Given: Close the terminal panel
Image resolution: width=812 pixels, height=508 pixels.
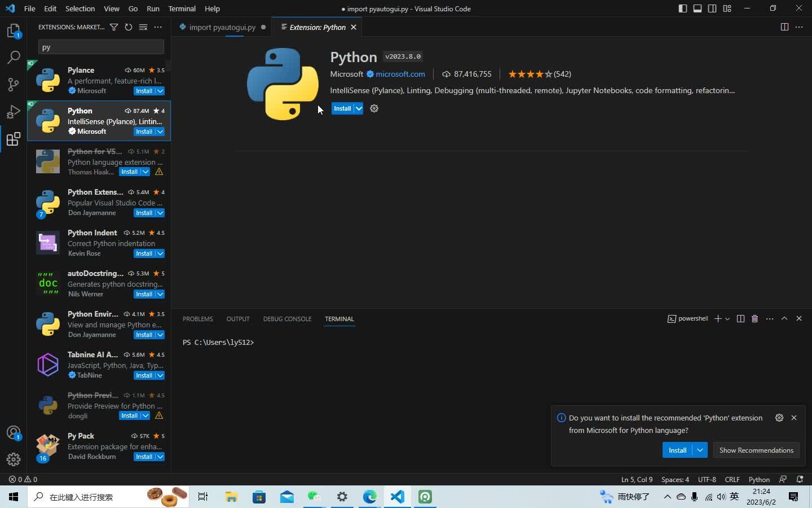Looking at the screenshot, I should pos(799,319).
